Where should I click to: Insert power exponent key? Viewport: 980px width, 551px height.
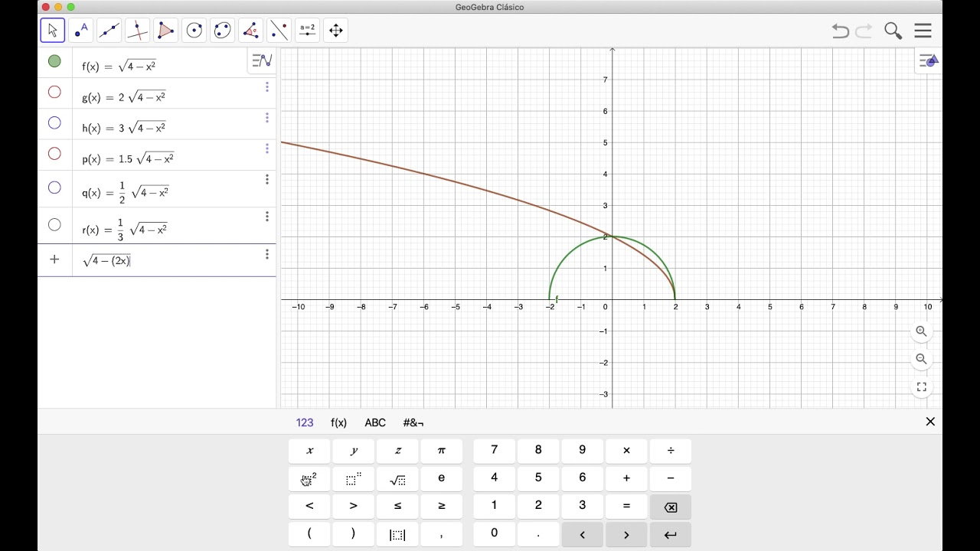(x=354, y=479)
